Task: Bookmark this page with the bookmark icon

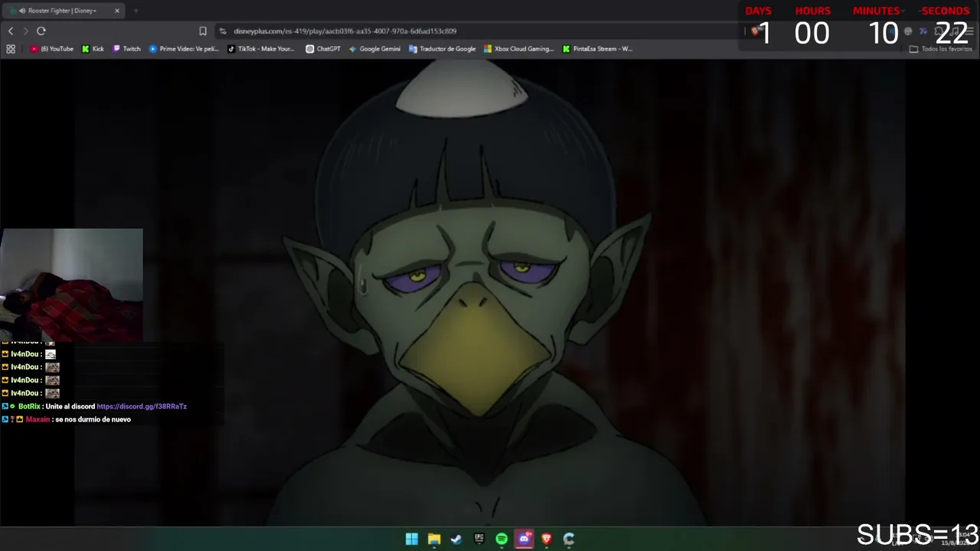Action: (x=203, y=31)
